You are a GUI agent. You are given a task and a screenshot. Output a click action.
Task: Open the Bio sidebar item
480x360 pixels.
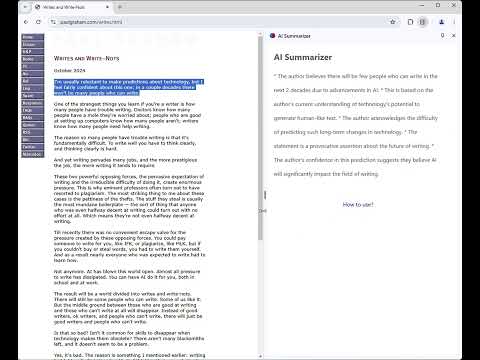[x=33, y=140]
